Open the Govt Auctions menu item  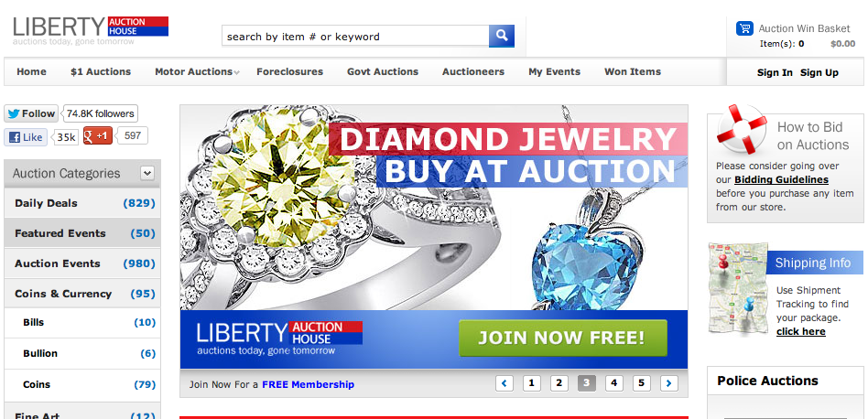tap(383, 72)
